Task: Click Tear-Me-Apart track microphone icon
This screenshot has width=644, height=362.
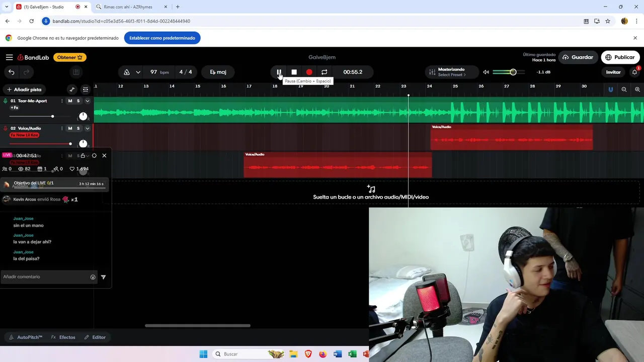Action: (6, 101)
